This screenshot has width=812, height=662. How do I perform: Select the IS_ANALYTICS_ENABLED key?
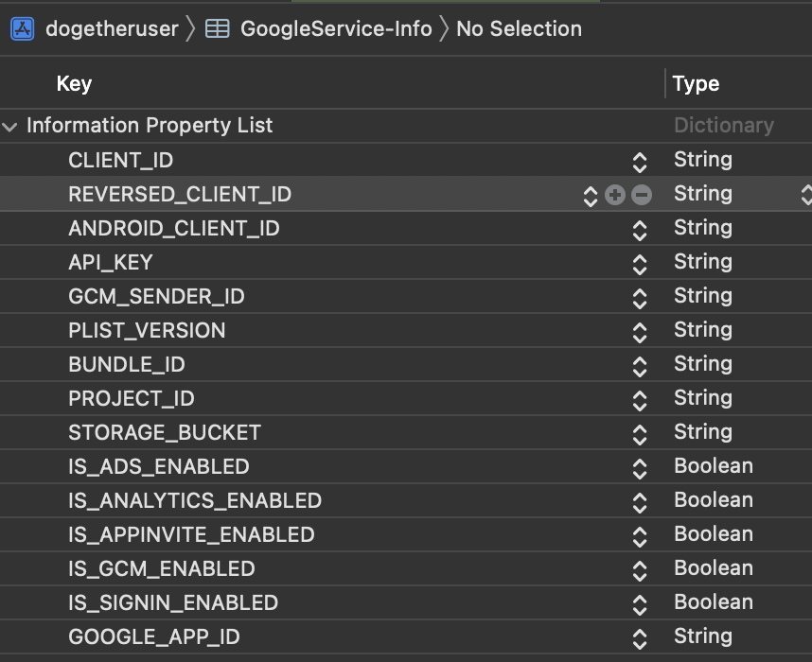(x=195, y=501)
